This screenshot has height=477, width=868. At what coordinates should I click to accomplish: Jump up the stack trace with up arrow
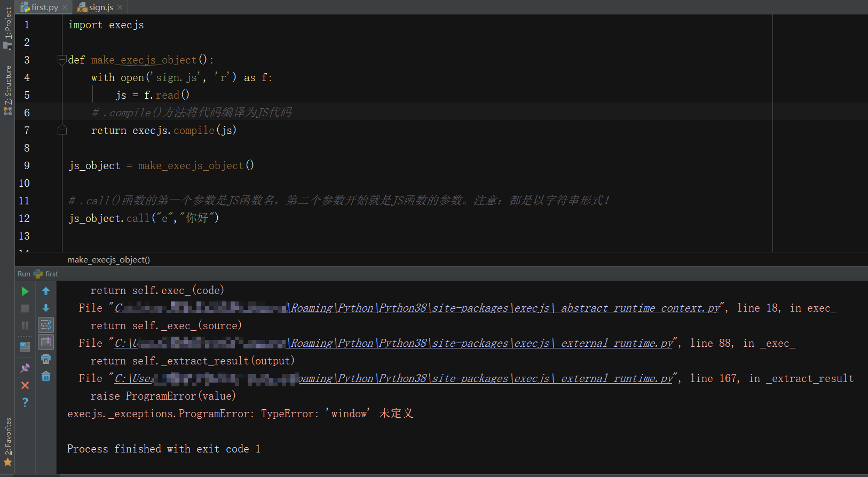(x=46, y=291)
